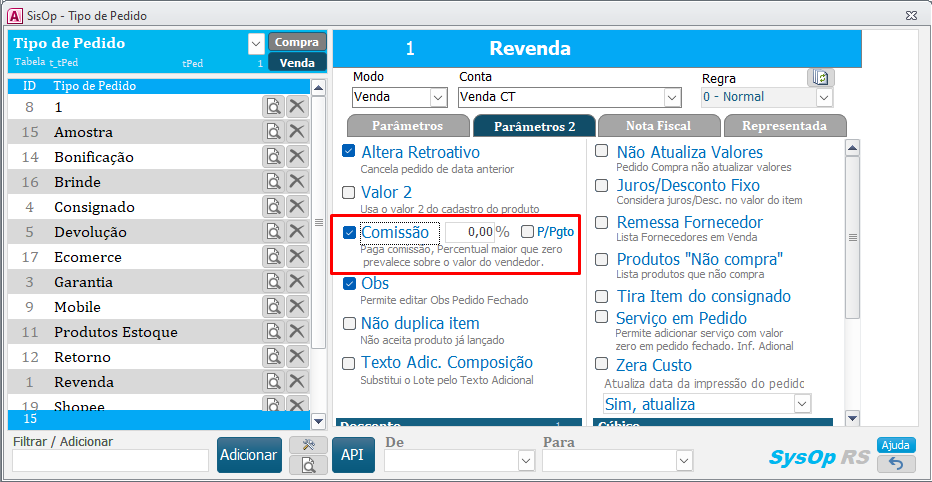The image size is (932, 482).
Task: Uncheck the Altera Retroativo checkbox
Action: point(349,152)
